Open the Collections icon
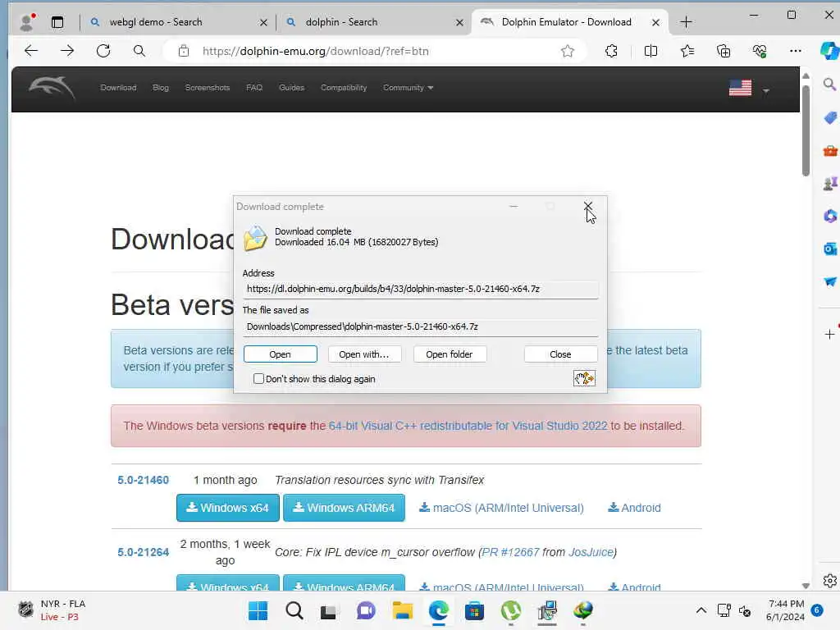Screen dimensions: 840x630 coord(724,51)
